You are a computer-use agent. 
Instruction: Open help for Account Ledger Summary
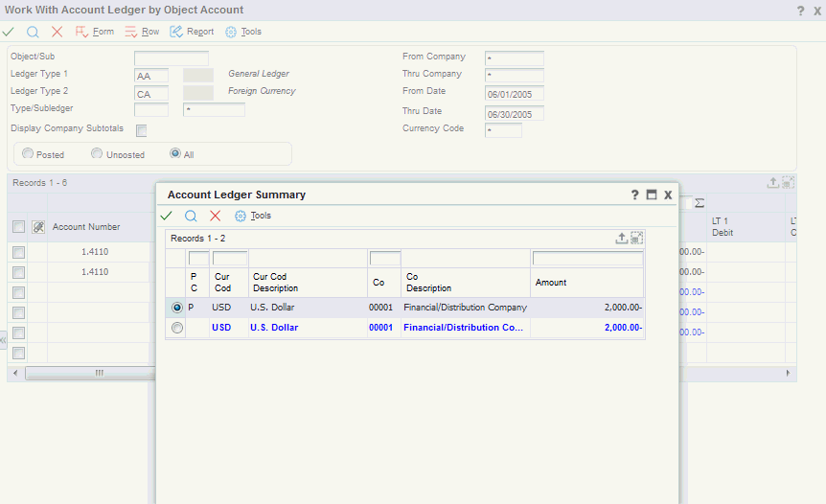[x=634, y=195]
